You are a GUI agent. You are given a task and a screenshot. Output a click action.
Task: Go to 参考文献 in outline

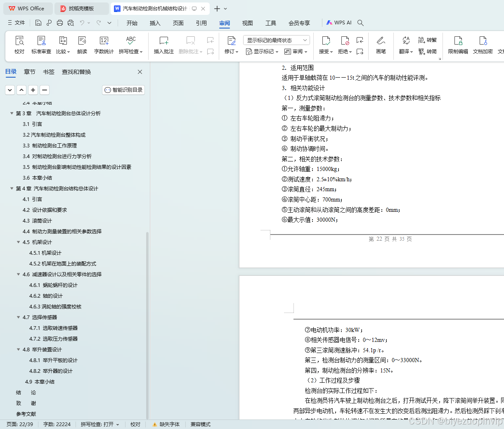[26, 414]
